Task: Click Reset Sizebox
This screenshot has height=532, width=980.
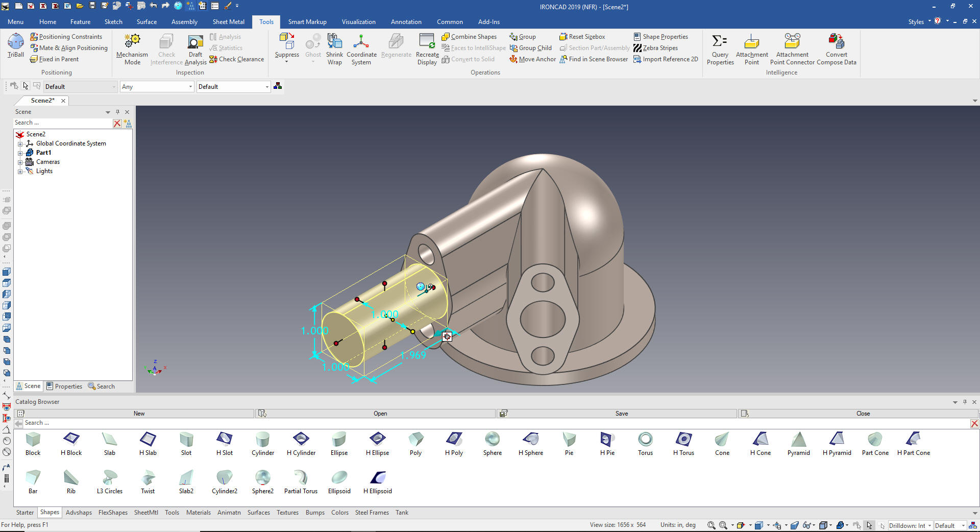Action: (582, 37)
